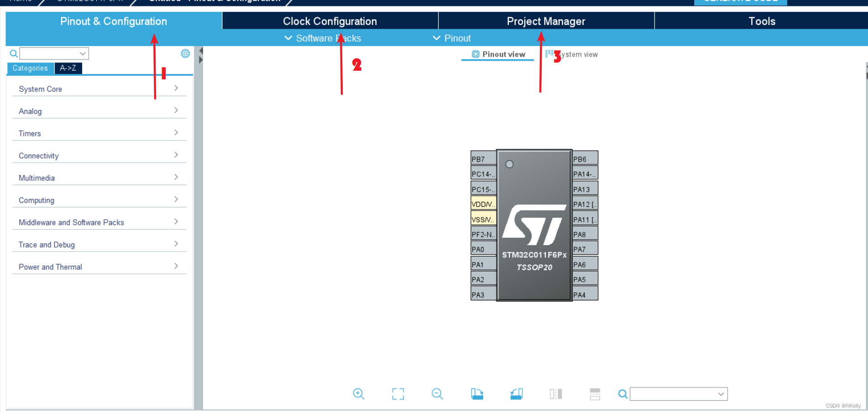Click pin PA0 on the chip
This screenshot has height=413, width=868.
[483, 249]
